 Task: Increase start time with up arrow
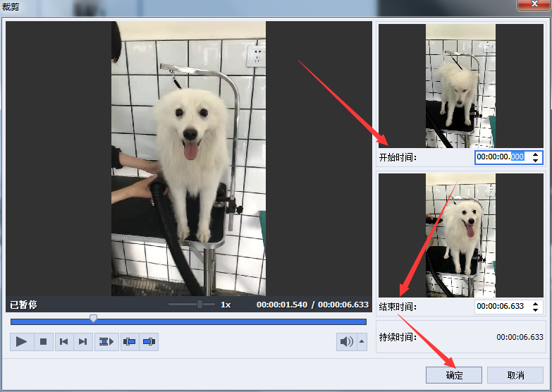(x=536, y=154)
